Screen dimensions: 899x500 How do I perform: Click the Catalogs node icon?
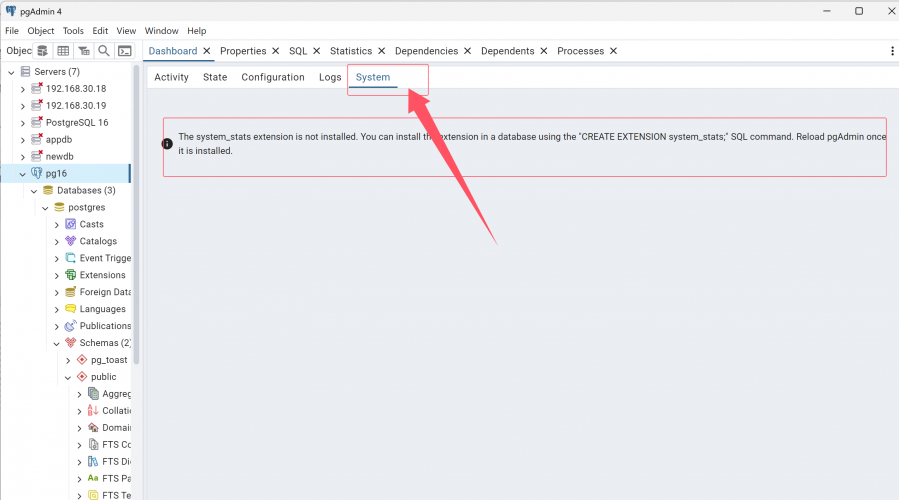(x=71, y=241)
